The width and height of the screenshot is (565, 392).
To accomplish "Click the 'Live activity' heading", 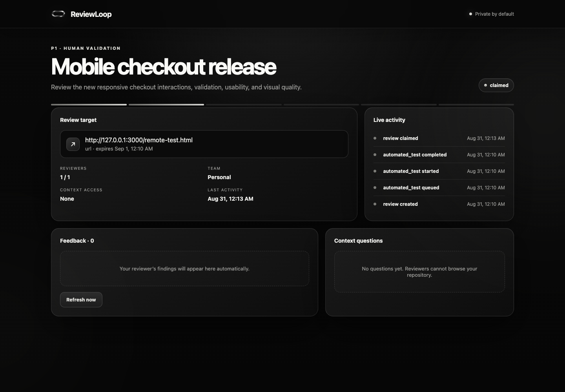I will pos(389,120).
